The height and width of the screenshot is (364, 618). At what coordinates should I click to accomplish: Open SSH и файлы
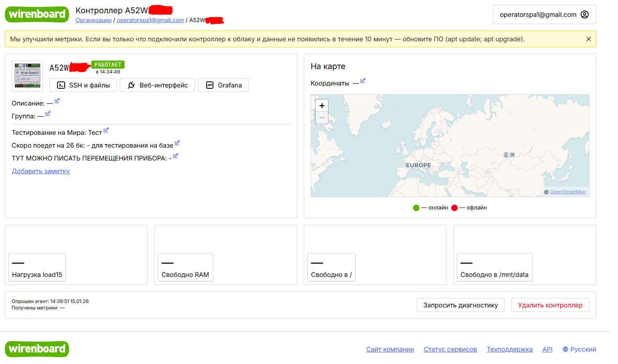pos(83,85)
